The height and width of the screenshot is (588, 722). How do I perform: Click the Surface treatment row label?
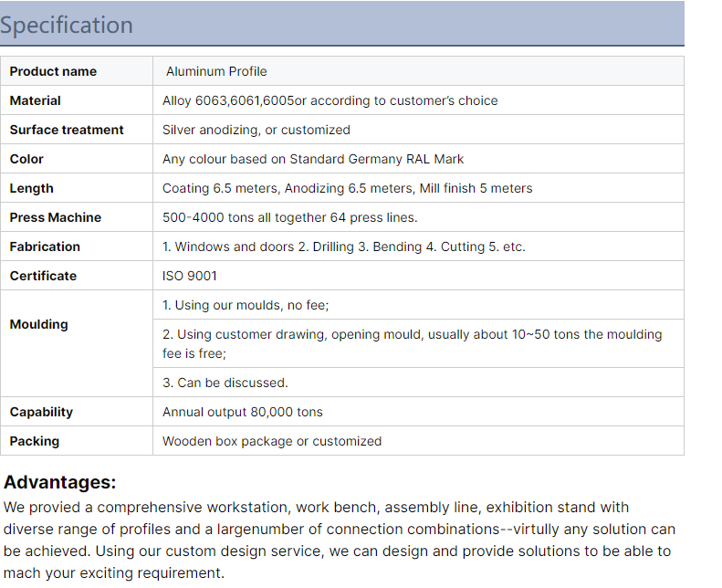(x=67, y=130)
